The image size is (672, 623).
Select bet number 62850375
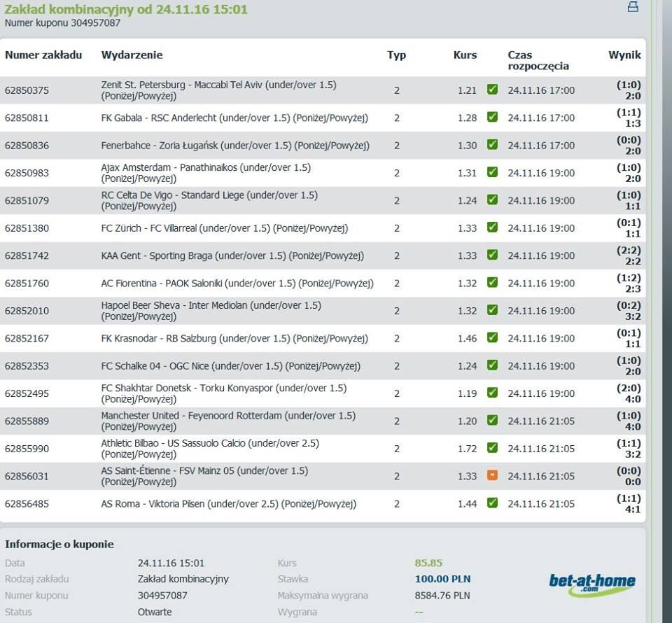(27, 90)
